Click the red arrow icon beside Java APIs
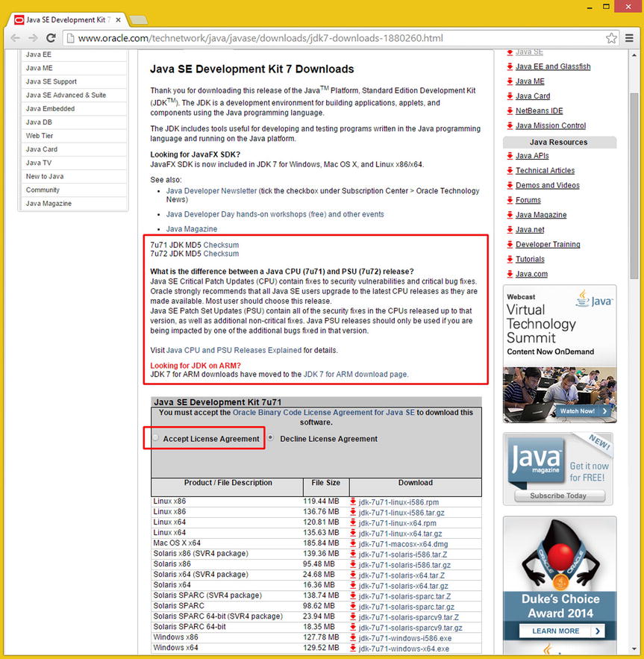Image resolution: width=644 pixels, height=659 pixels. pos(510,155)
